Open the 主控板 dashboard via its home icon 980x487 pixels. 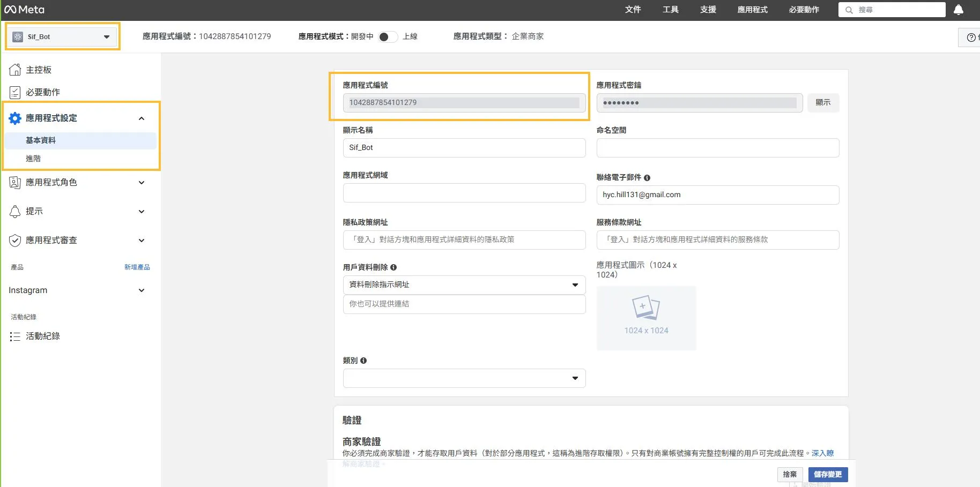pos(14,69)
